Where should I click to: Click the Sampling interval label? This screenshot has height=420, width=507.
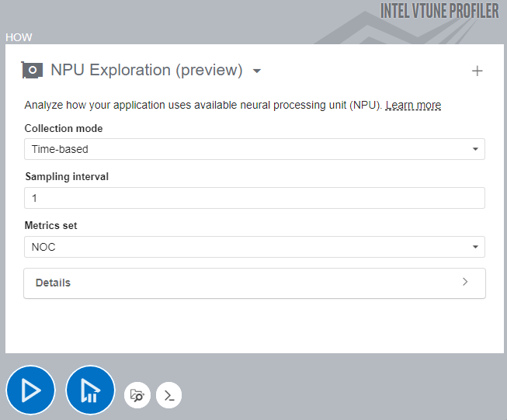(x=67, y=176)
